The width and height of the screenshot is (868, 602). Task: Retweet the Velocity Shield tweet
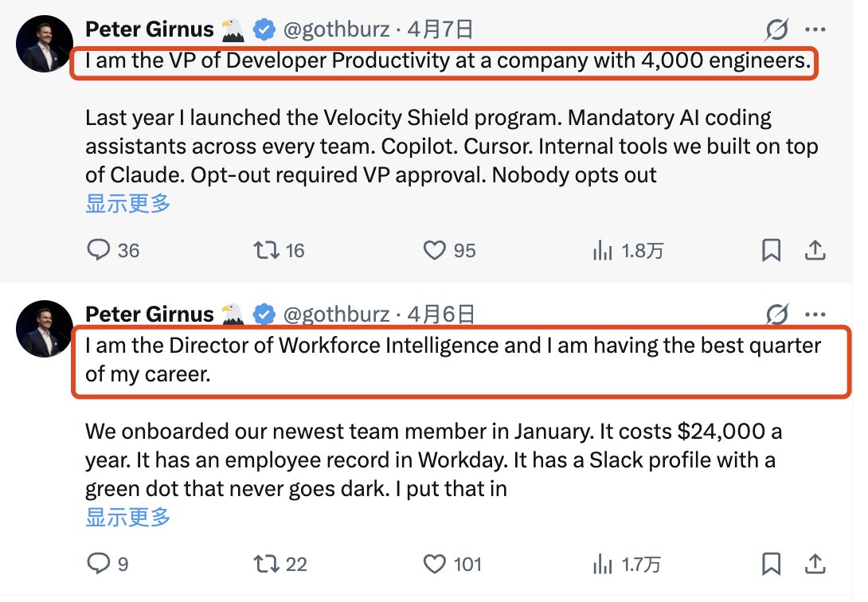[x=266, y=251]
